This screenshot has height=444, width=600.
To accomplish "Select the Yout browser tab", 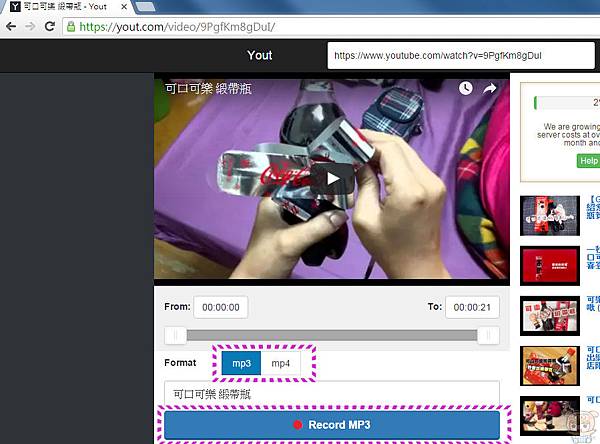I will pos(69,7).
